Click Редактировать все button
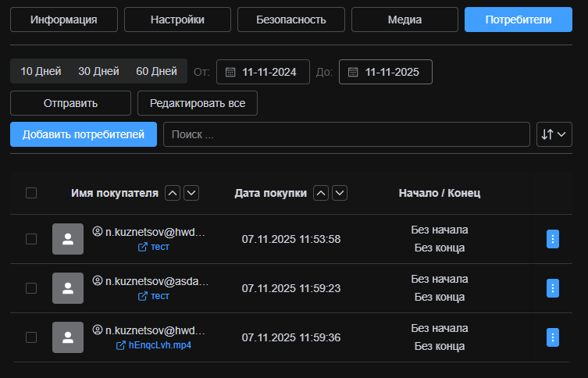Screen dimensions: 588x378 [198, 103]
